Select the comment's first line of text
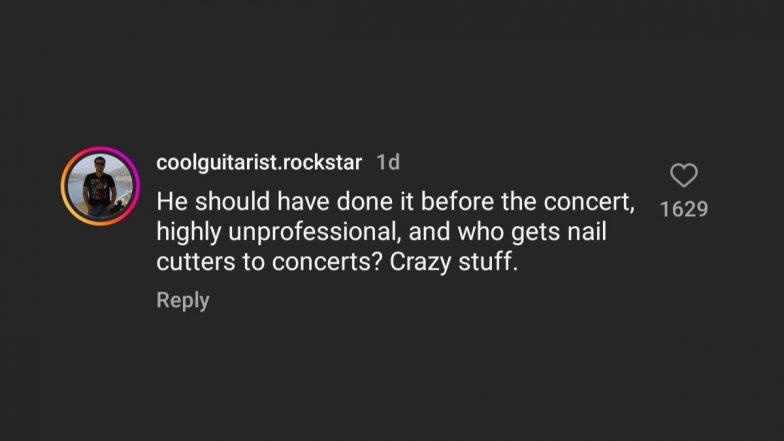The image size is (784, 441). 396,201
